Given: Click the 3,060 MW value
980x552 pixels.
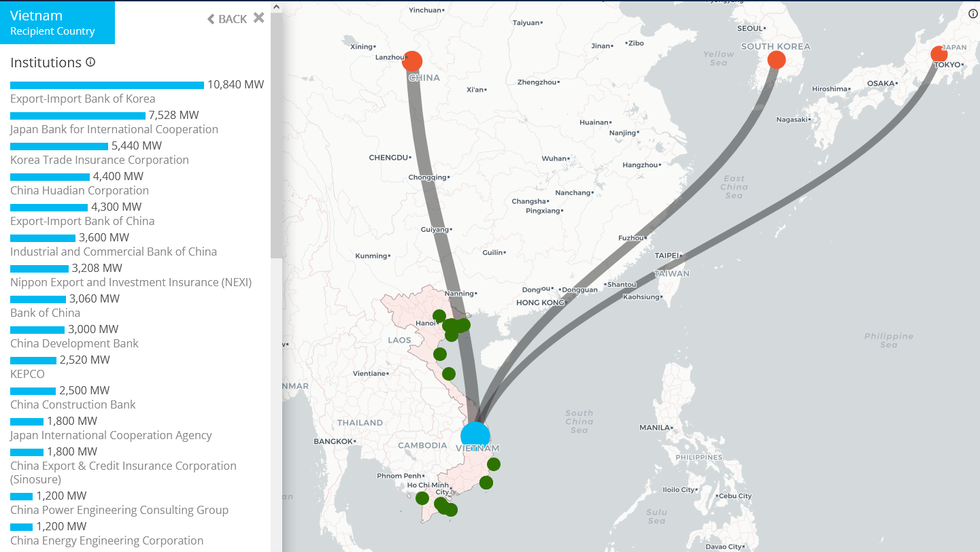Looking at the screenshot, I should 95,298.
